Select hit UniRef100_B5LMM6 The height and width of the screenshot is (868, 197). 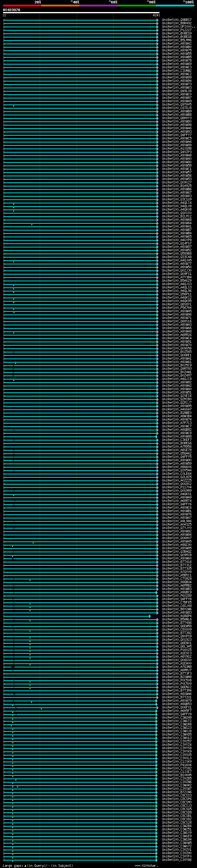click(x=176, y=40)
